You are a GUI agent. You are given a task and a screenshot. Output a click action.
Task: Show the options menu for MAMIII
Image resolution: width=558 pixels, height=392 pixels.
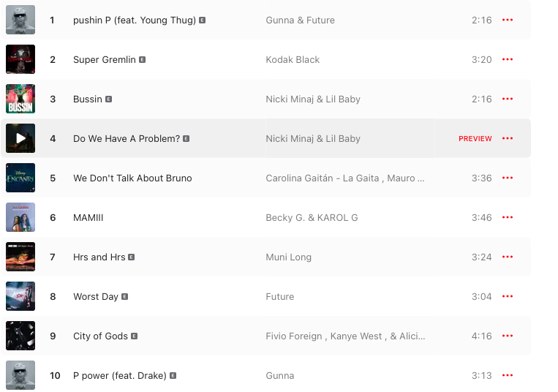click(x=508, y=217)
